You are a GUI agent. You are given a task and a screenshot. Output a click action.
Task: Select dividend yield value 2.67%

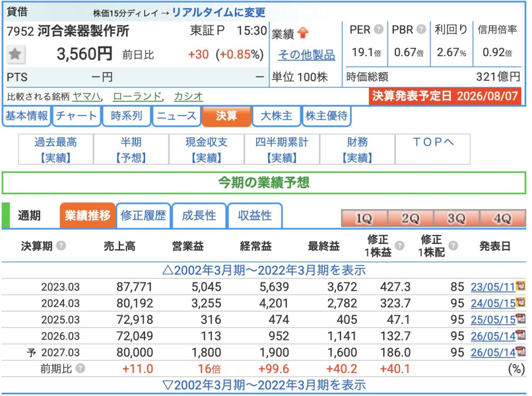tap(451, 52)
